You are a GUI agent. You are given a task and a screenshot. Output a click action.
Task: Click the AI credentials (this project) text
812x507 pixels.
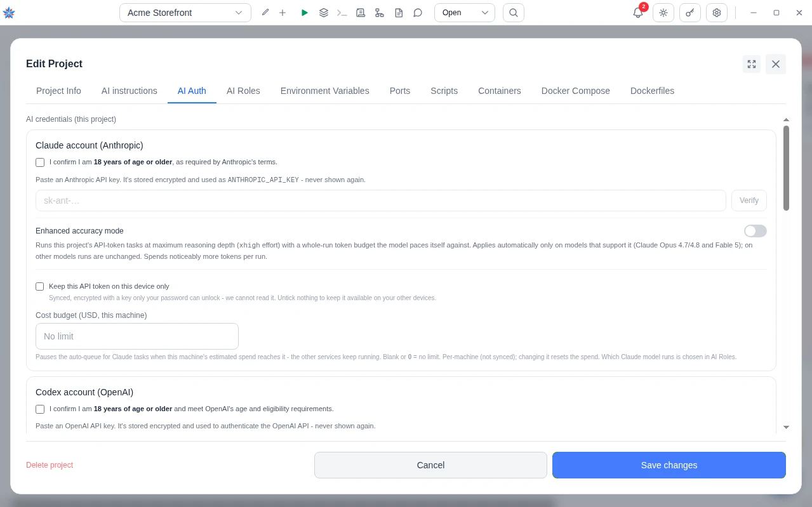tap(71, 119)
